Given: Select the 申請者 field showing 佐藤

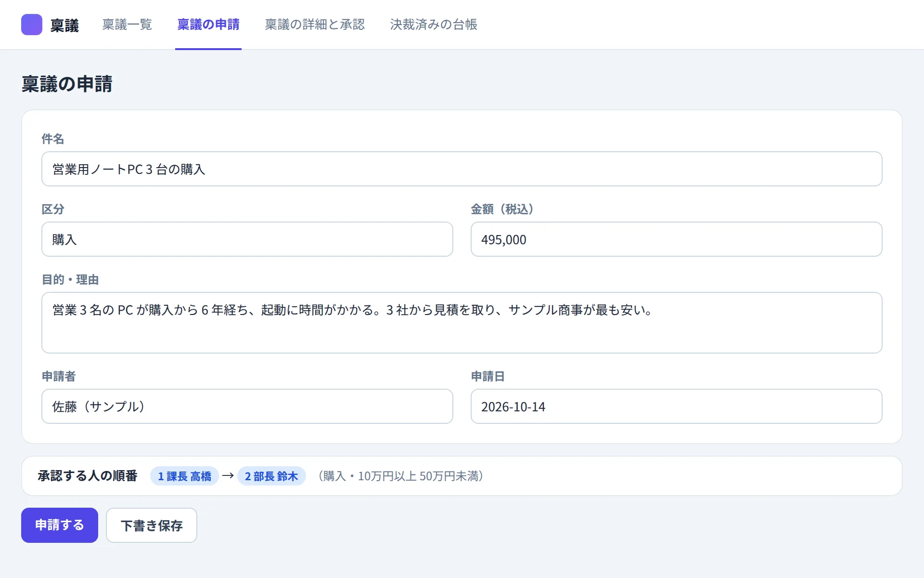Looking at the screenshot, I should [x=247, y=407].
